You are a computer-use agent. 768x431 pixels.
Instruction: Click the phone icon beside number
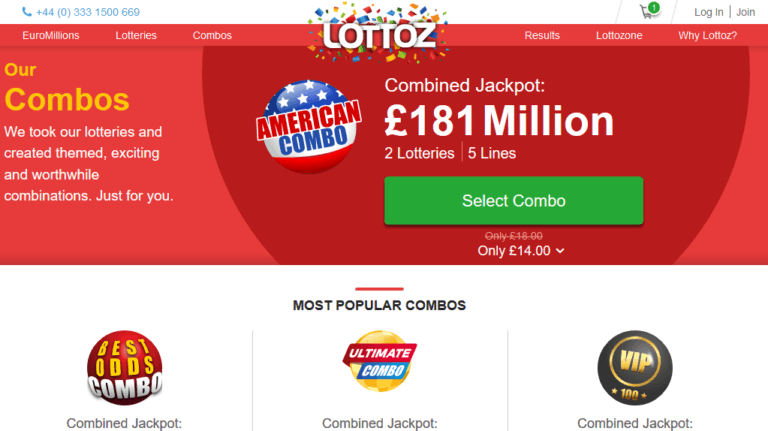click(x=27, y=12)
